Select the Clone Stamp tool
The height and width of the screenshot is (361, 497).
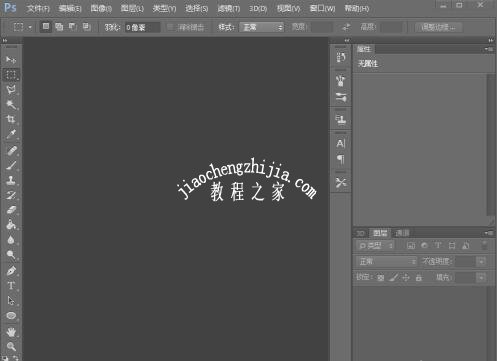tap(11, 180)
